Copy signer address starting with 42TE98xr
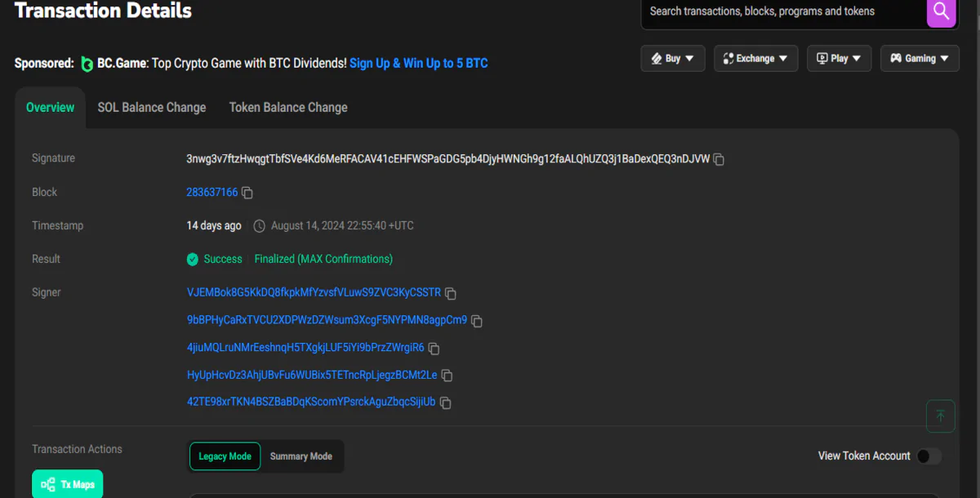The width and height of the screenshot is (980, 498). pyautogui.click(x=445, y=402)
